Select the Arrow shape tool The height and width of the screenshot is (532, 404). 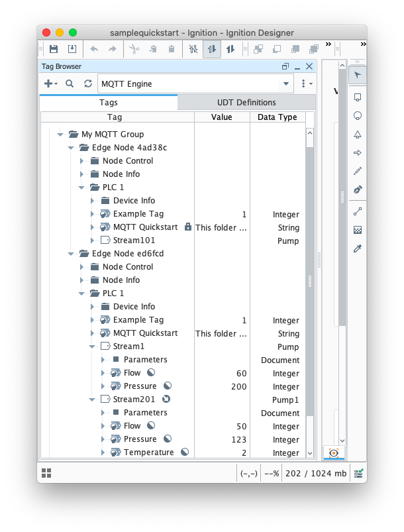coord(358,152)
